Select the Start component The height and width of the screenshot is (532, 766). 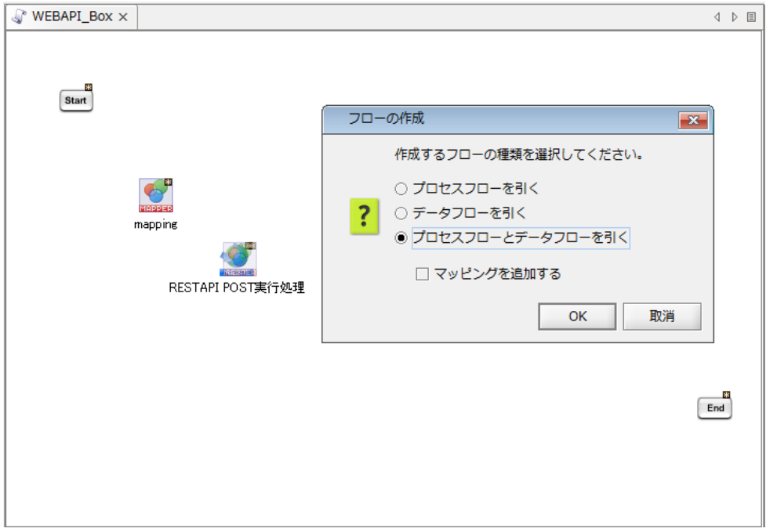(76, 100)
